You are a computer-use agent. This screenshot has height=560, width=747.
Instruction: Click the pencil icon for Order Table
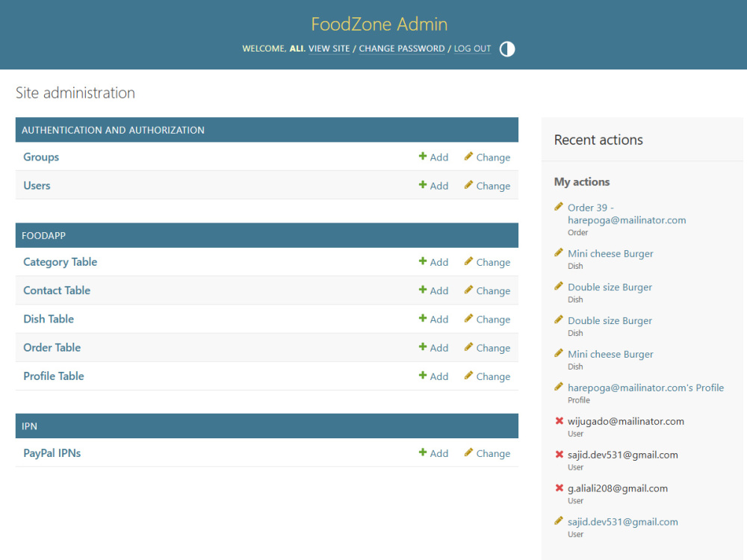[469, 346]
